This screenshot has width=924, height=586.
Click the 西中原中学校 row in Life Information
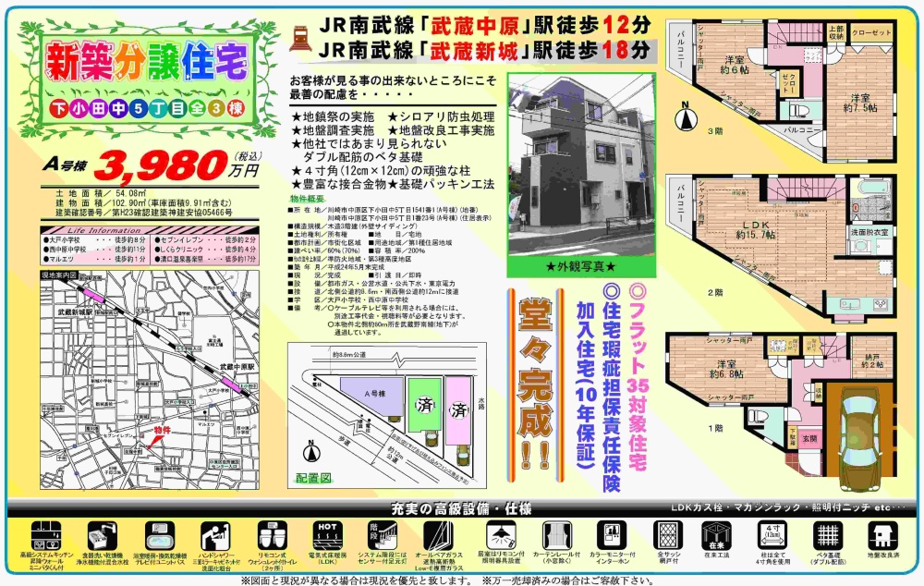(x=95, y=250)
